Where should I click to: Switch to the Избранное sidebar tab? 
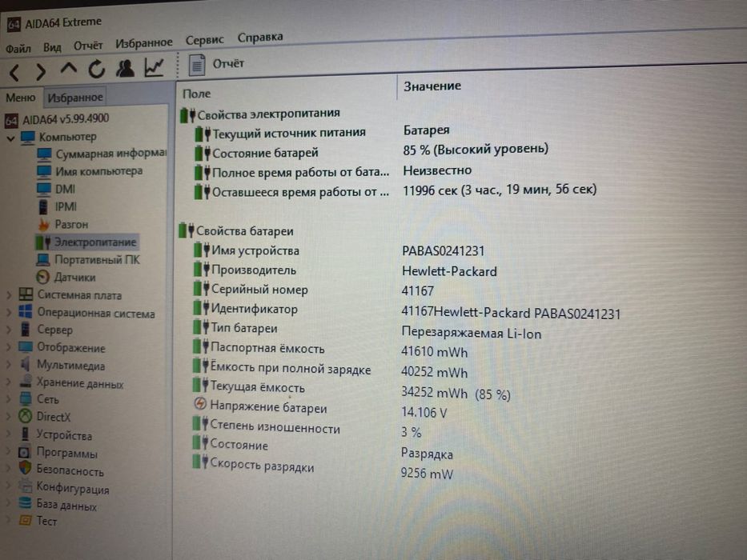[x=74, y=97]
